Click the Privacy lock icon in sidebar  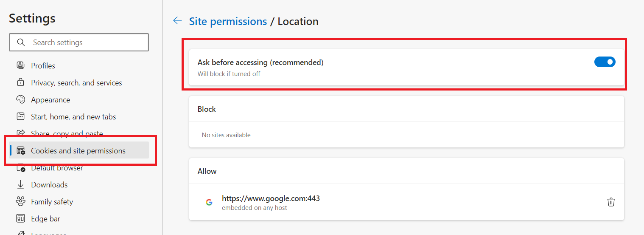click(20, 82)
